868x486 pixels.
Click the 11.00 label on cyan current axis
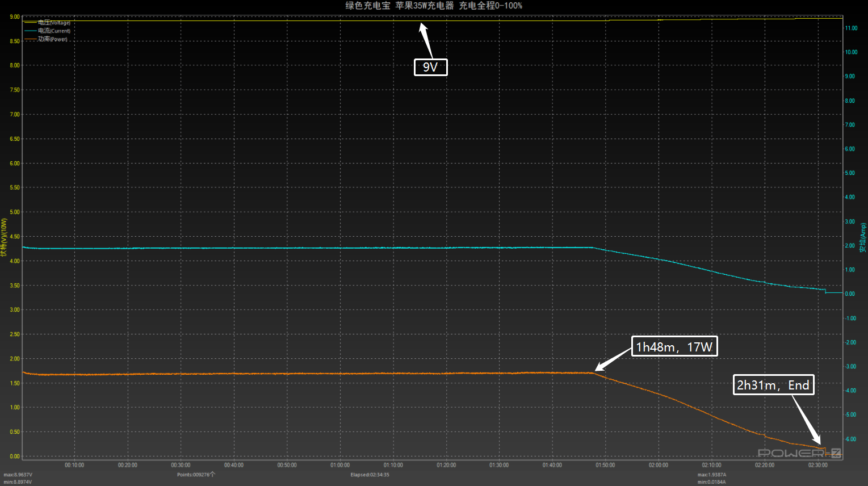click(x=851, y=28)
